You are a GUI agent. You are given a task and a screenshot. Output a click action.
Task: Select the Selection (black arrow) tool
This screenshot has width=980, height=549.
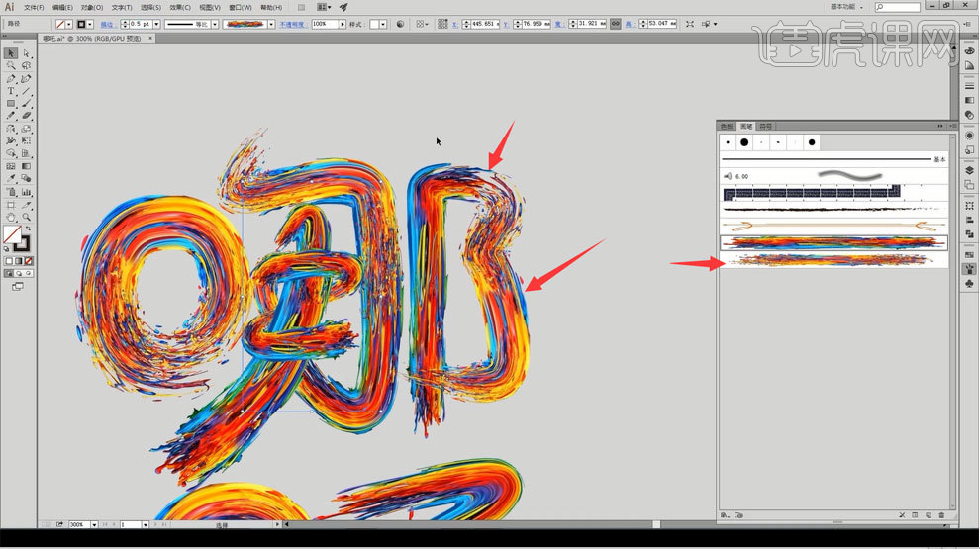11,53
